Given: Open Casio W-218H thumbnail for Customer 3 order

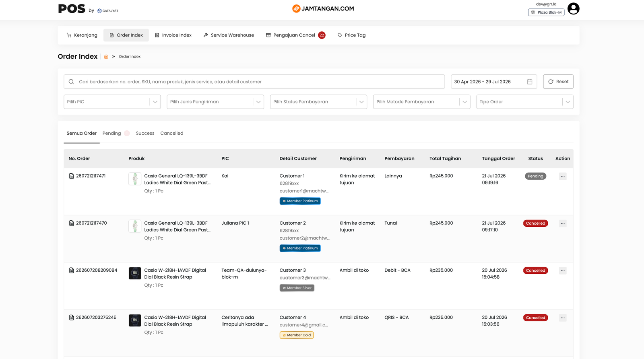Looking at the screenshot, I should pos(135,273).
